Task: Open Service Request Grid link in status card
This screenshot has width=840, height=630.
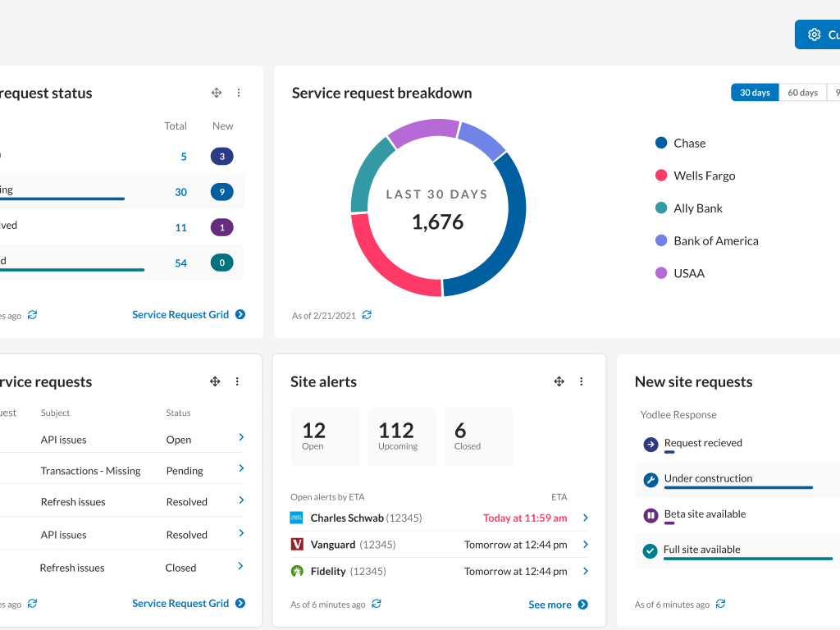Action: [189, 314]
